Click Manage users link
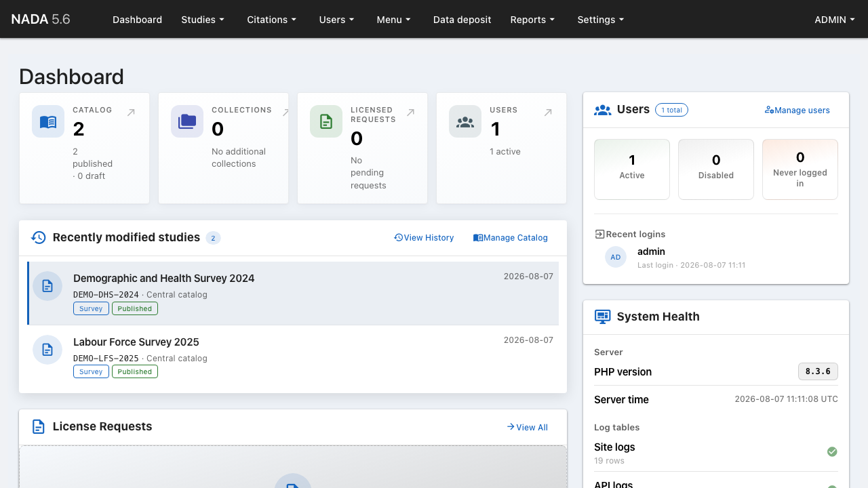This screenshot has width=868, height=488. click(797, 110)
